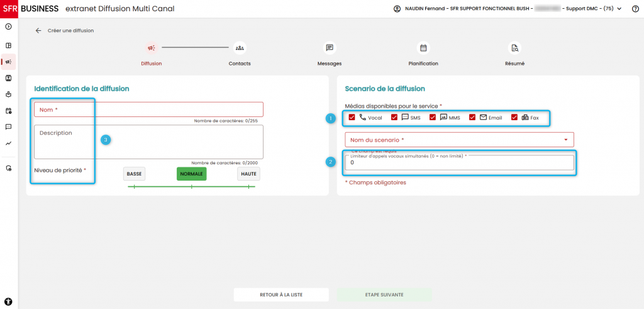Set priority to NORMALE
The height and width of the screenshot is (309, 644).
point(191,174)
